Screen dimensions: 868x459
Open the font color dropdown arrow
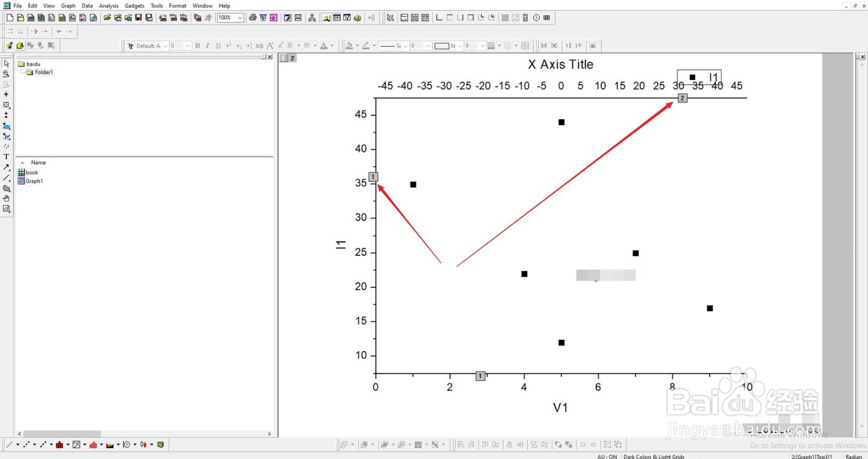332,46
